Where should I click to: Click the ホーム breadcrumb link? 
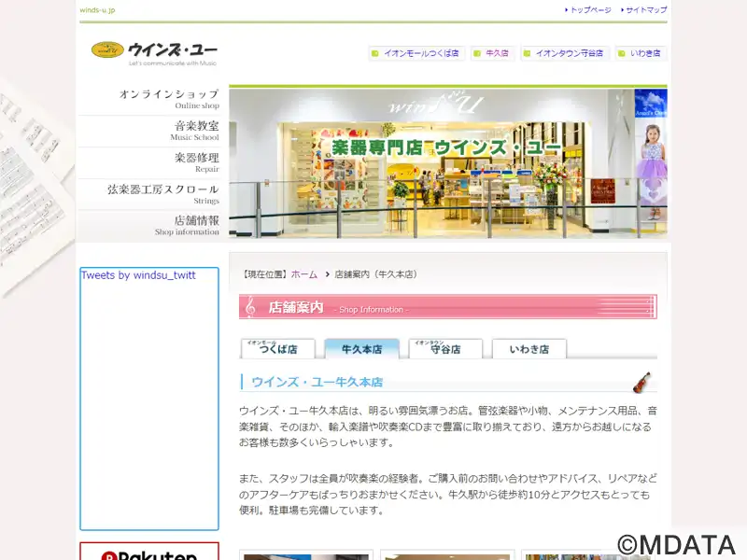click(304, 274)
